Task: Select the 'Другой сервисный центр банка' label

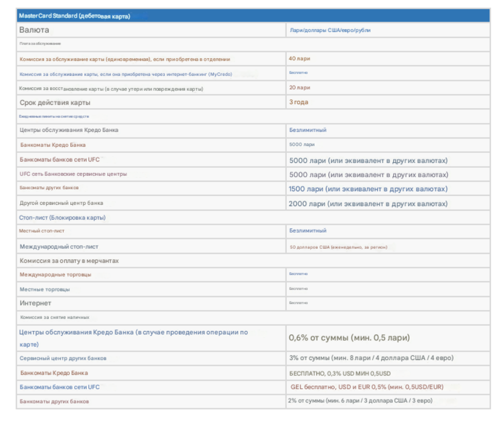Action: (62, 203)
